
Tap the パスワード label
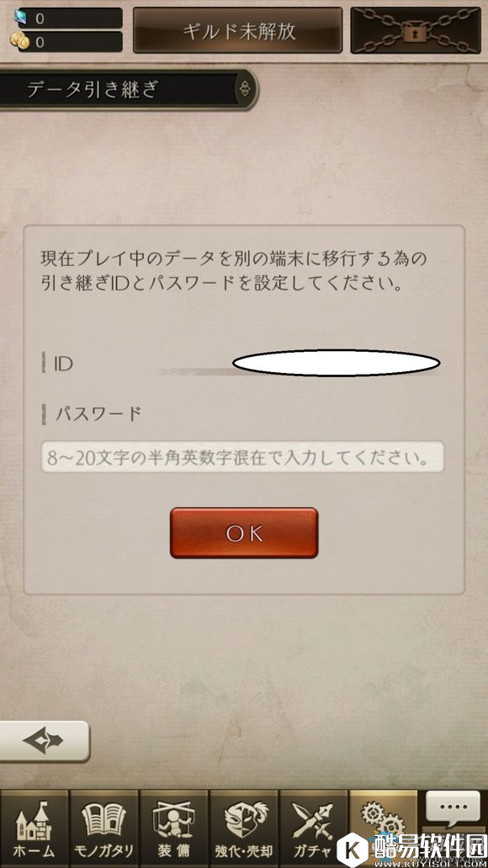coord(98,413)
